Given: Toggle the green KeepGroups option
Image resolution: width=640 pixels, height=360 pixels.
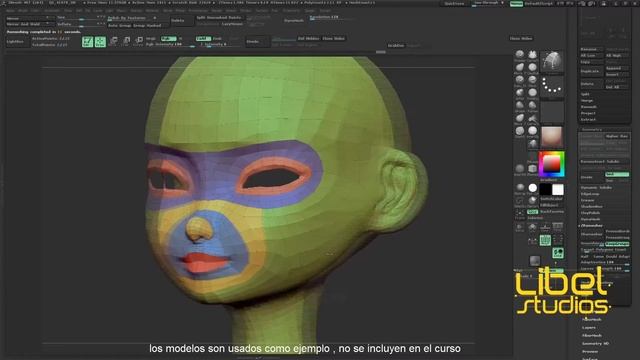Looking at the screenshot, I should [x=617, y=244].
